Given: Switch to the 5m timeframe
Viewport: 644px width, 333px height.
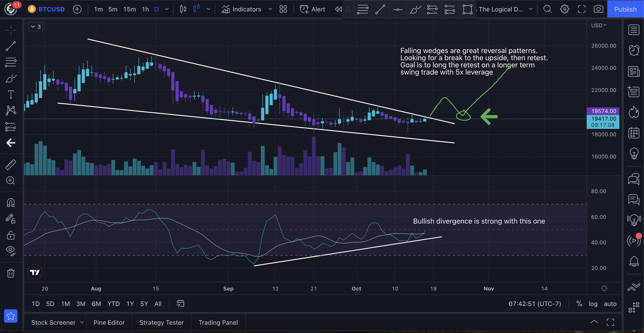Looking at the screenshot, I should [113, 9].
